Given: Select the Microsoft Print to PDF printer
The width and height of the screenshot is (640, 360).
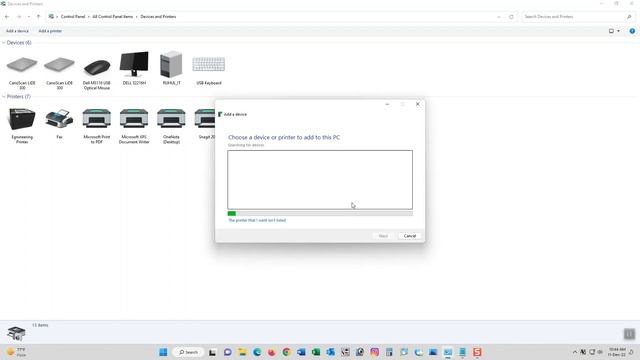Looking at the screenshot, I should [x=97, y=126].
